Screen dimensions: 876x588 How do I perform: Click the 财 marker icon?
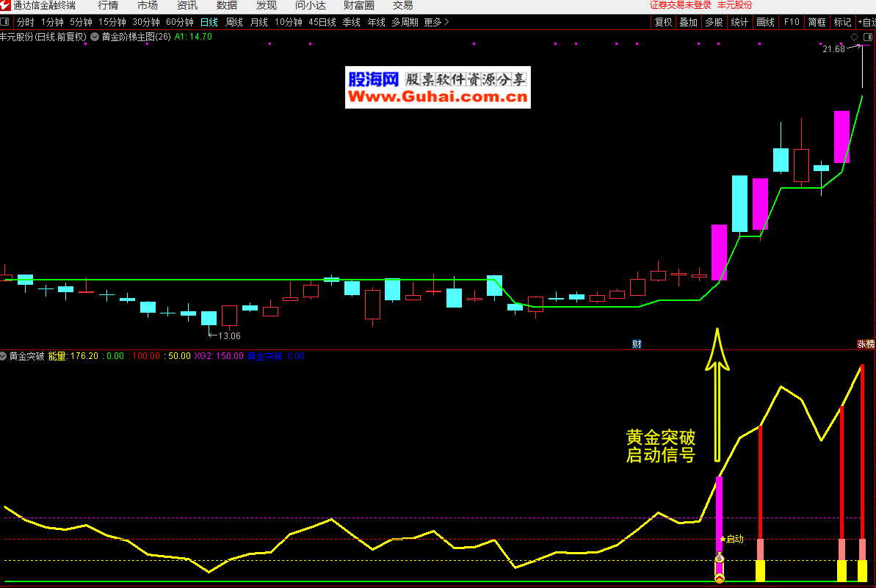pyautogui.click(x=637, y=344)
